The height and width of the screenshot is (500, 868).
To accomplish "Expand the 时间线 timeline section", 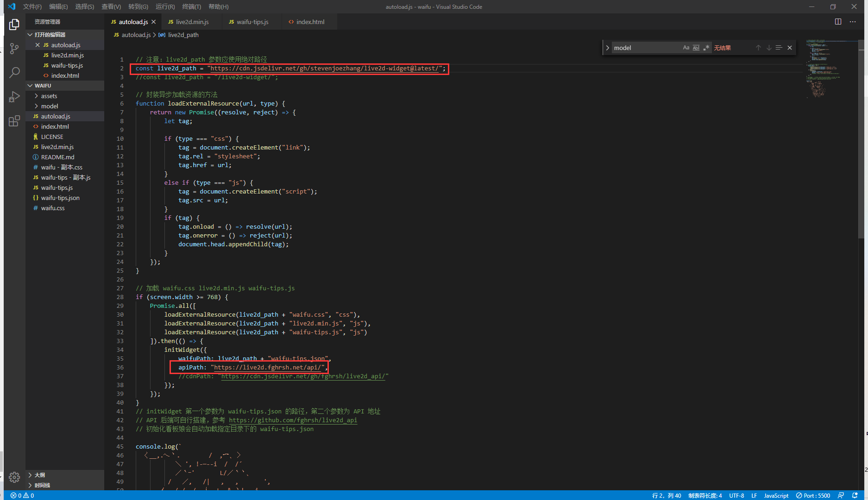I will [65, 485].
